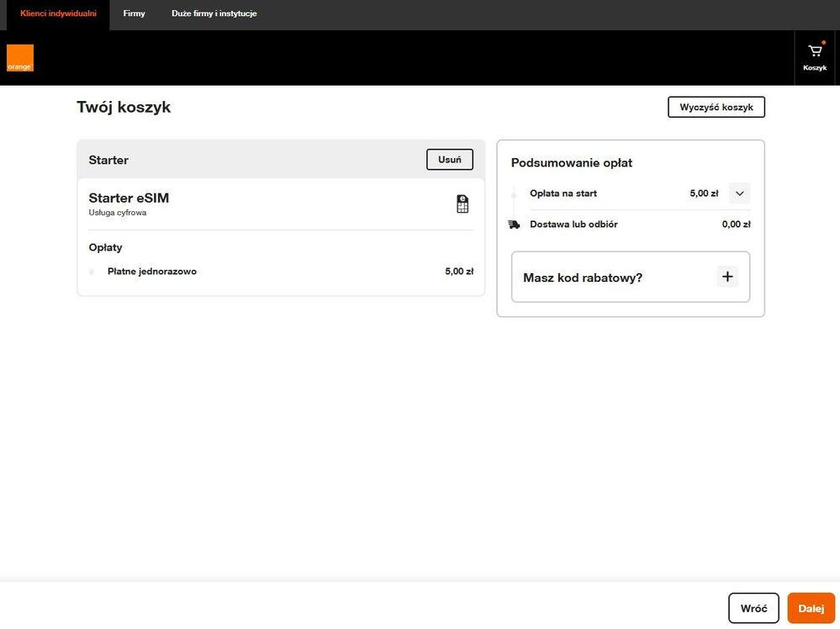Click the Płatne jednorazowo label

click(152, 271)
